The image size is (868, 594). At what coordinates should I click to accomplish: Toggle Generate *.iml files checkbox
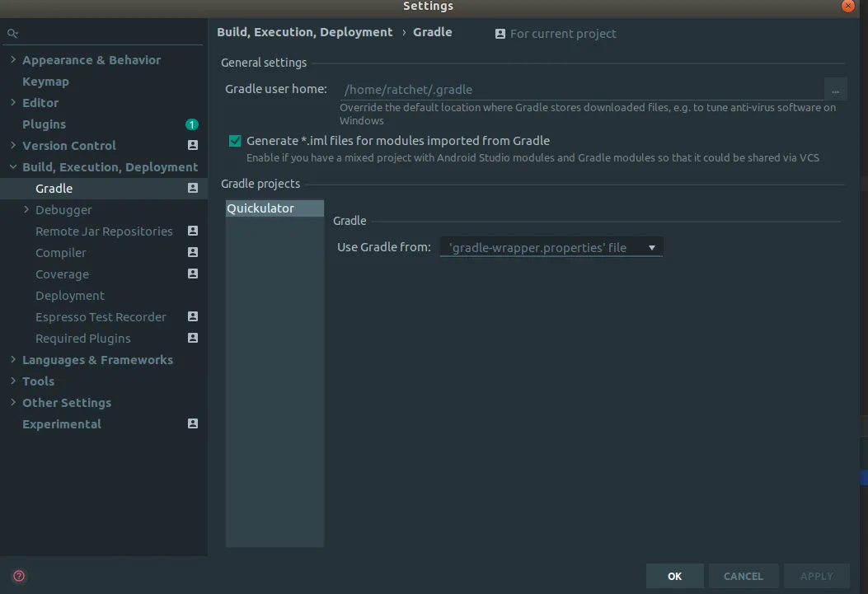(235, 141)
